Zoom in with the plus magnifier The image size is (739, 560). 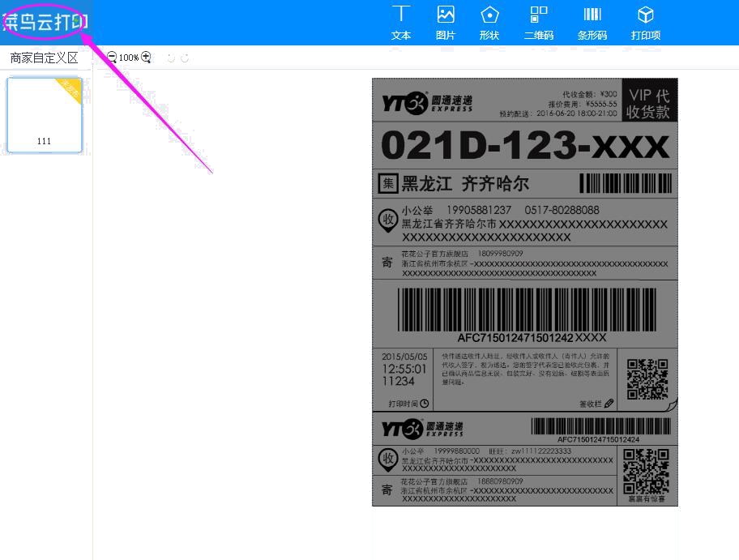tap(147, 58)
